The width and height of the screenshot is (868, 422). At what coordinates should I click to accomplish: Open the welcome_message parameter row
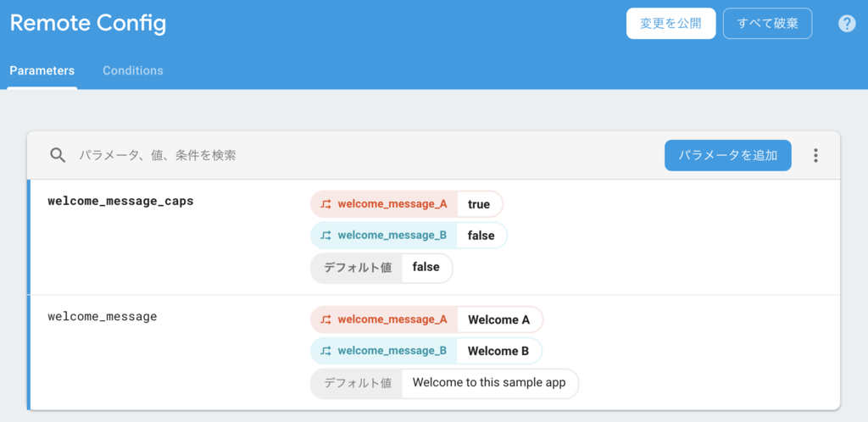(x=433, y=353)
